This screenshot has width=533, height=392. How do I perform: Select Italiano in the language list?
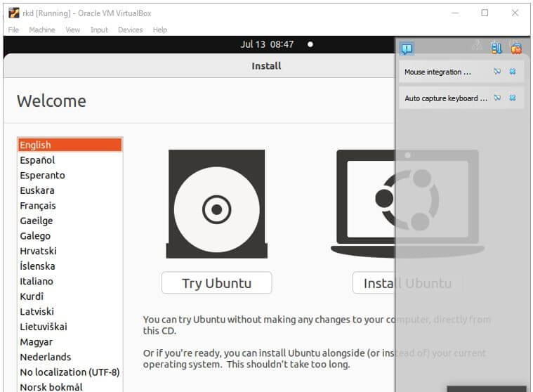pos(70,281)
